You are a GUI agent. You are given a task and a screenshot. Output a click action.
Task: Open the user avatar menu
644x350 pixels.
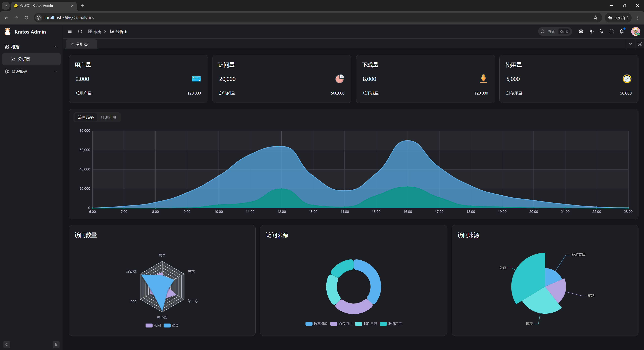click(635, 32)
